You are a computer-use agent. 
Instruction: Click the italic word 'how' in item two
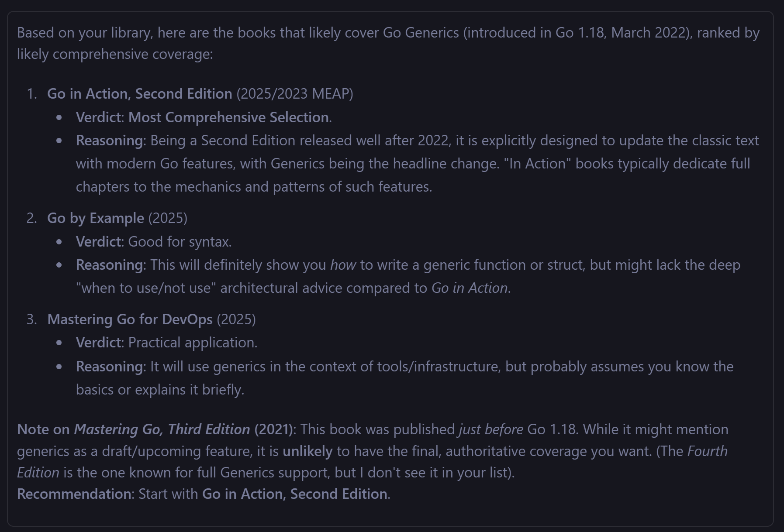coord(343,265)
